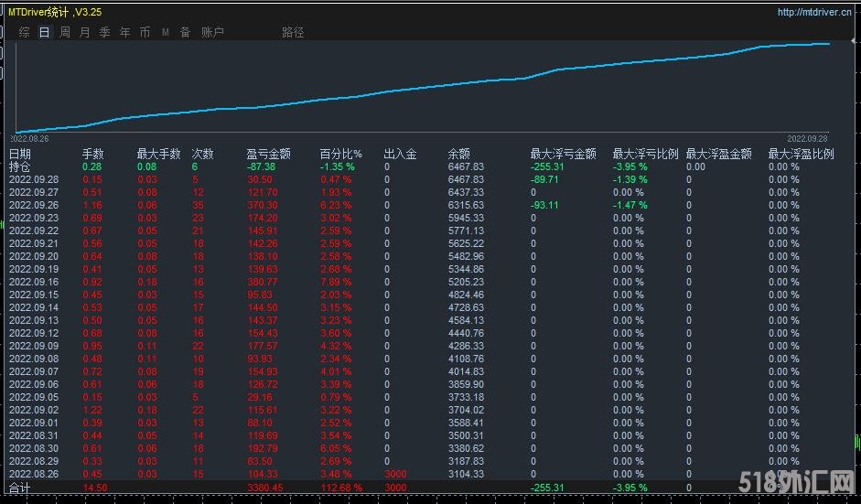Select the 2022.09.07 date row

(34, 371)
